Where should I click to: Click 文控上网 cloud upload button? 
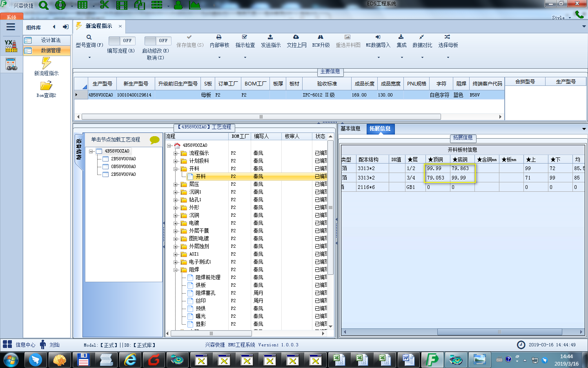[296, 41]
